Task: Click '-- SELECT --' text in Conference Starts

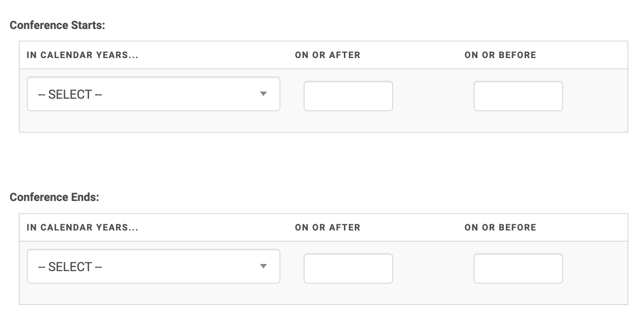Action: (x=70, y=94)
